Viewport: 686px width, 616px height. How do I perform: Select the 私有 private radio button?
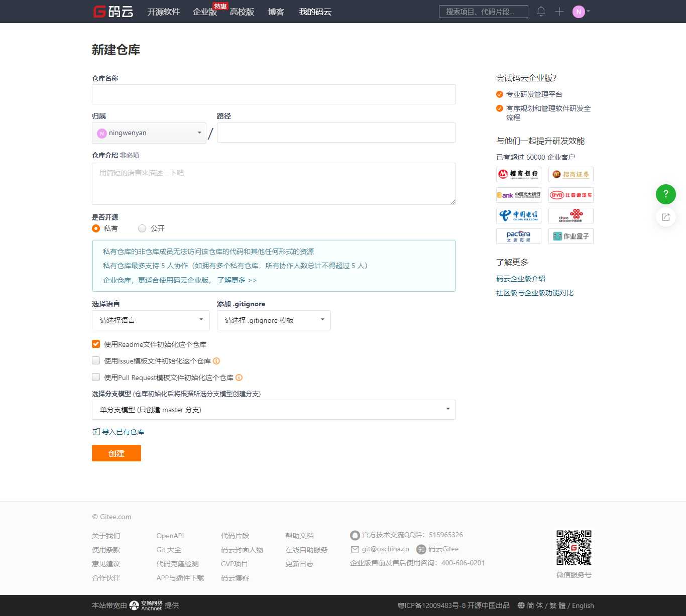coord(96,228)
